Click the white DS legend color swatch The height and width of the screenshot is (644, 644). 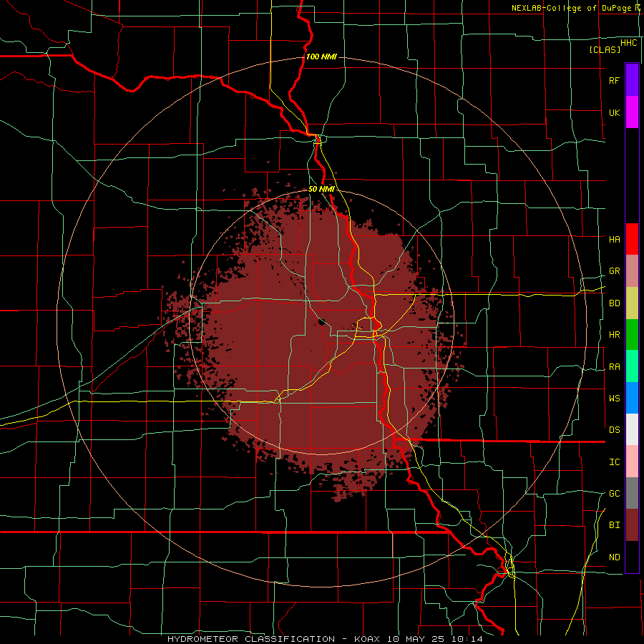tap(632, 429)
